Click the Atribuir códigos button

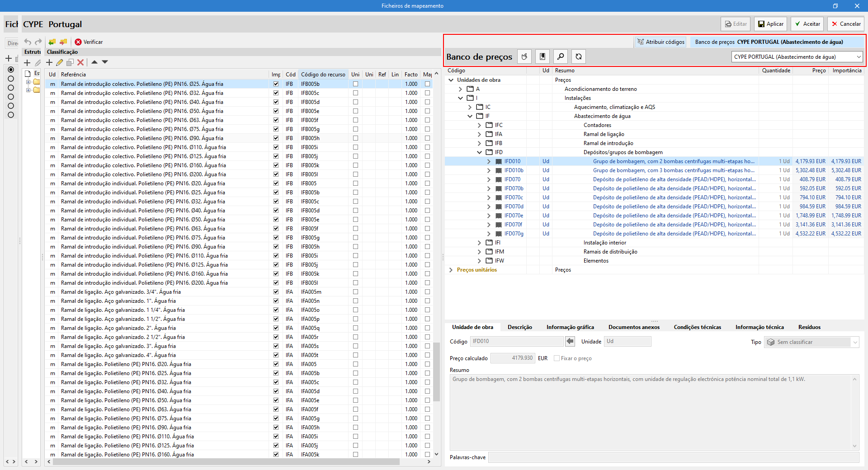(x=660, y=42)
